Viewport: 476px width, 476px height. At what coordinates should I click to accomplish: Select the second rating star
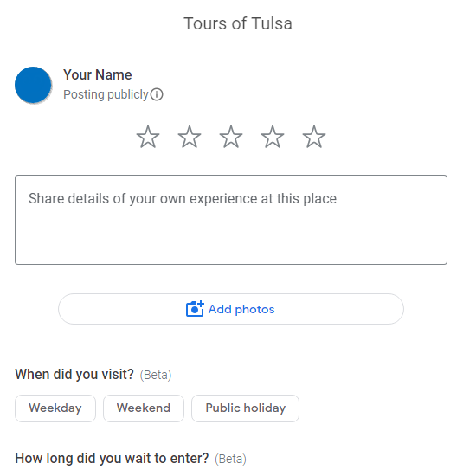190,137
